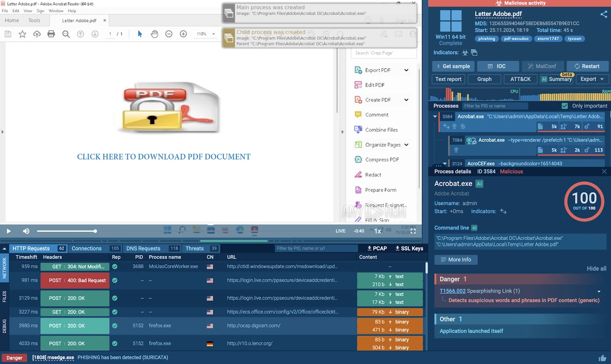Collapse process 3124 AcroCEF.exe tree arrow
Viewport: 611px width, 364px height.
coord(445,163)
